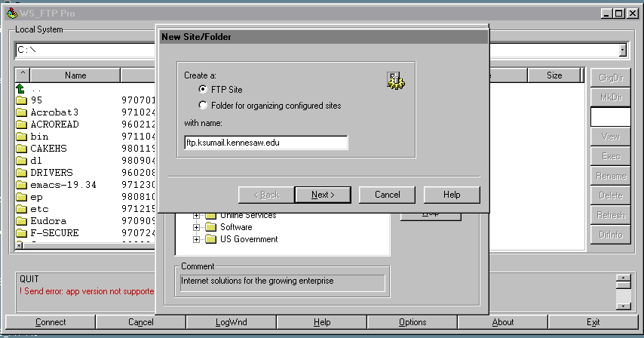
Task: Click the file mask input box
Action: [x=611, y=117]
